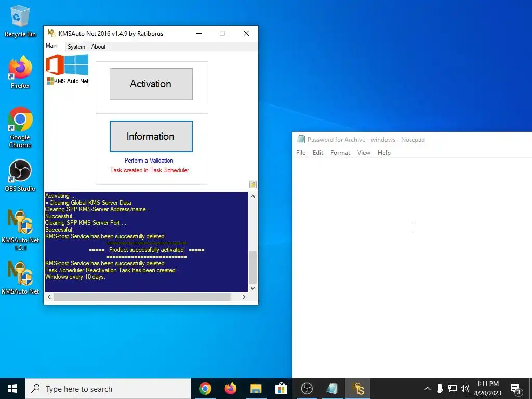
Task: Open the notification center icon
Action: 515,389
